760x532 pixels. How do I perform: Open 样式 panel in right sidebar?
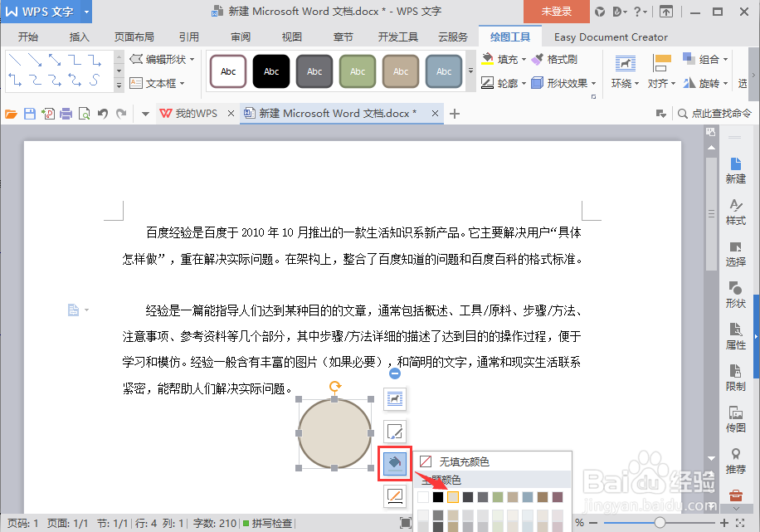pos(735,212)
